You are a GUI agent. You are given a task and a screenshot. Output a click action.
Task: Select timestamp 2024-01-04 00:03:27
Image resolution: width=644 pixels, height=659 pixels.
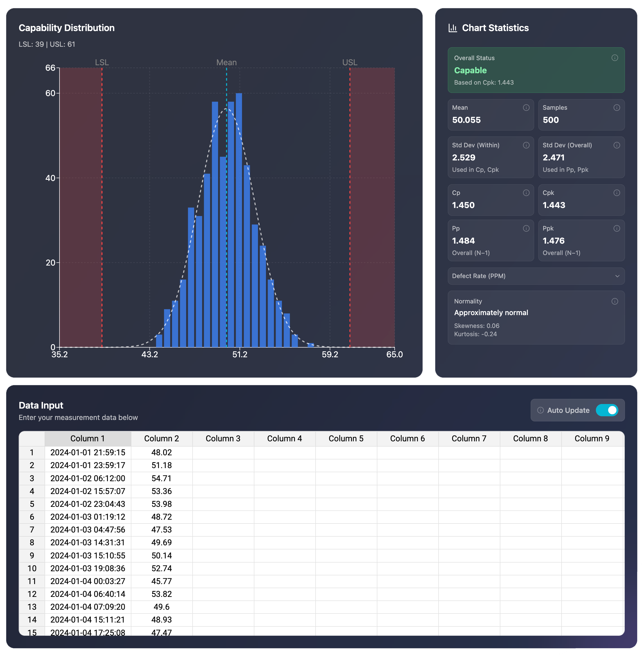pos(88,581)
